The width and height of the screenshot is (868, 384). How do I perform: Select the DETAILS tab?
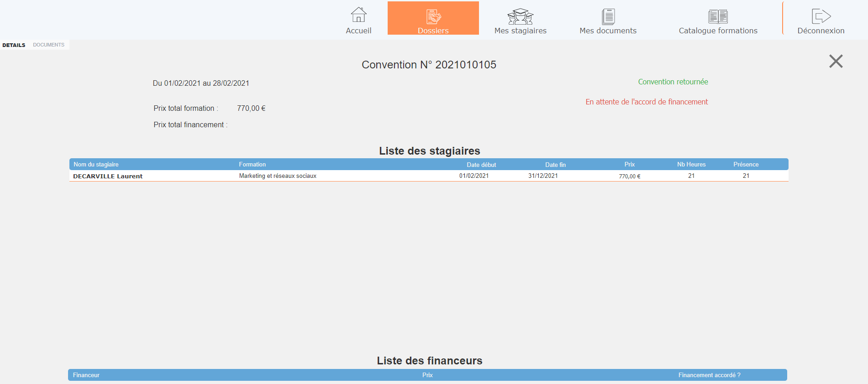14,45
